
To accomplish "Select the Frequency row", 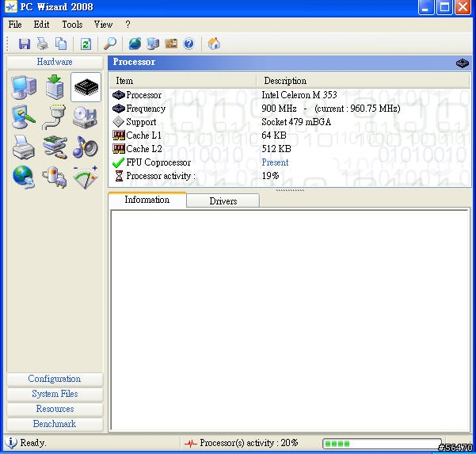I will (290, 109).
